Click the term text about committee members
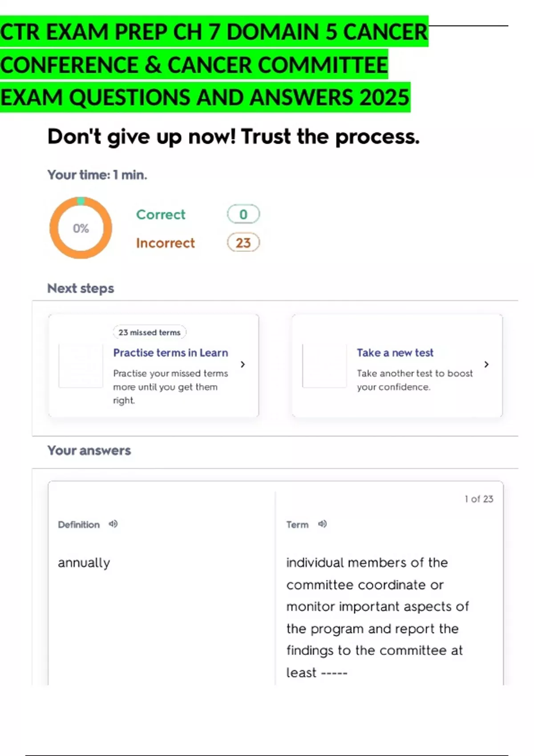 point(376,617)
